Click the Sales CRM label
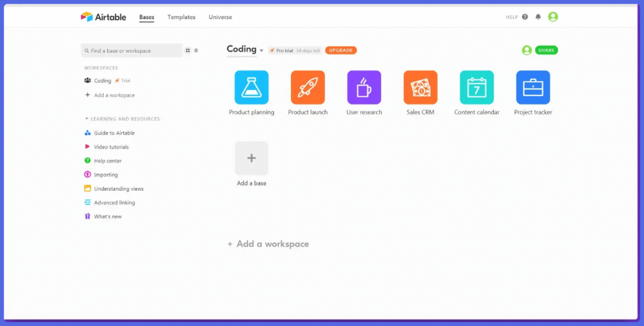Image resolution: width=644 pixels, height=326 pixels. pyautogui.click(x=420, y=112)
